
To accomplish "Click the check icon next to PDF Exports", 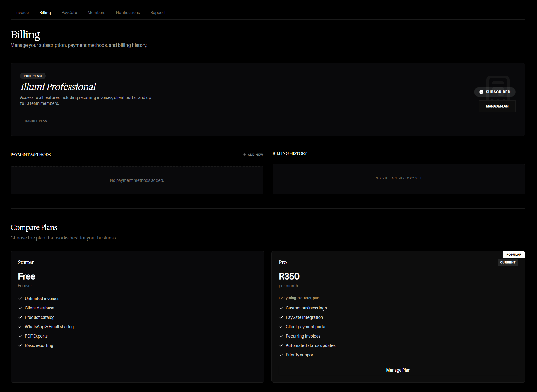I will 20,336.
